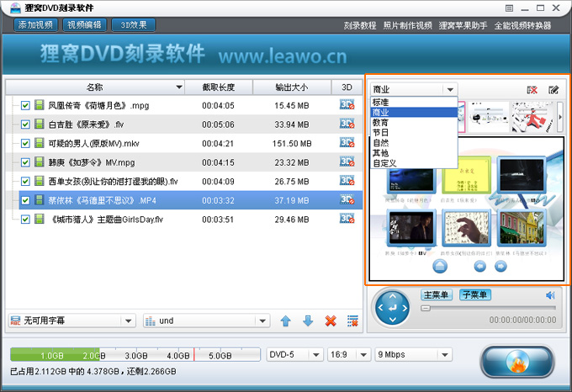Click the 添加视频 button
This screenshot has height=392, width=572.
tap(35, 24)
